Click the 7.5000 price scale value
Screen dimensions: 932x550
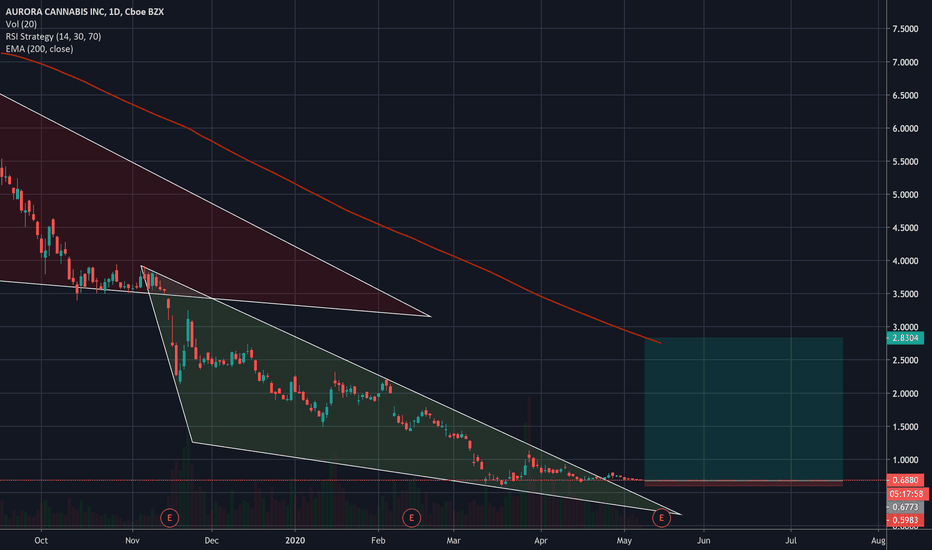tap(905, 29)
